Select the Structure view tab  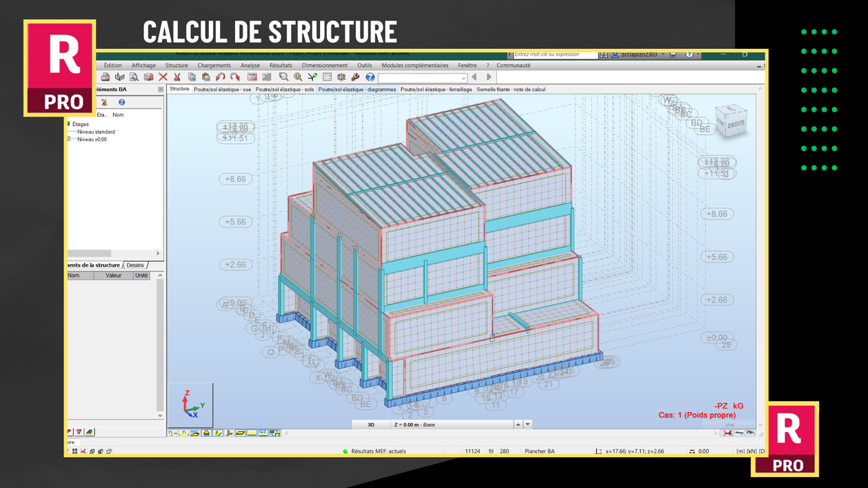179,89
